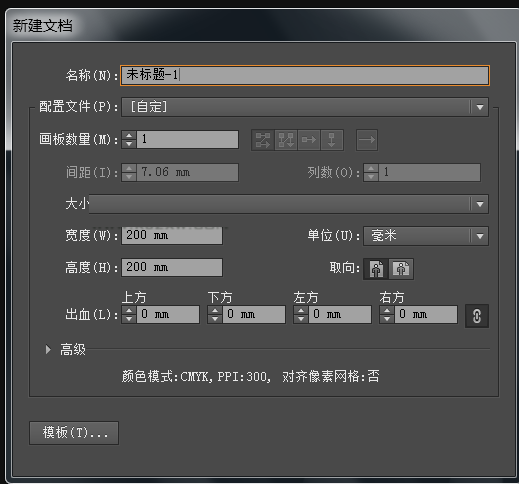Open the 大小 size dropdown
The image size is (519, 484).
289,204
